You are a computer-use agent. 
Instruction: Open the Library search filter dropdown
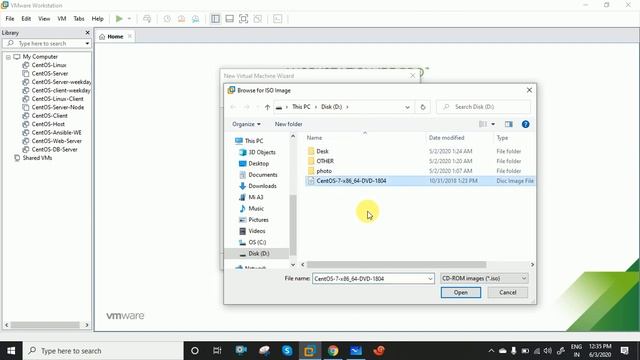[87, 43]
